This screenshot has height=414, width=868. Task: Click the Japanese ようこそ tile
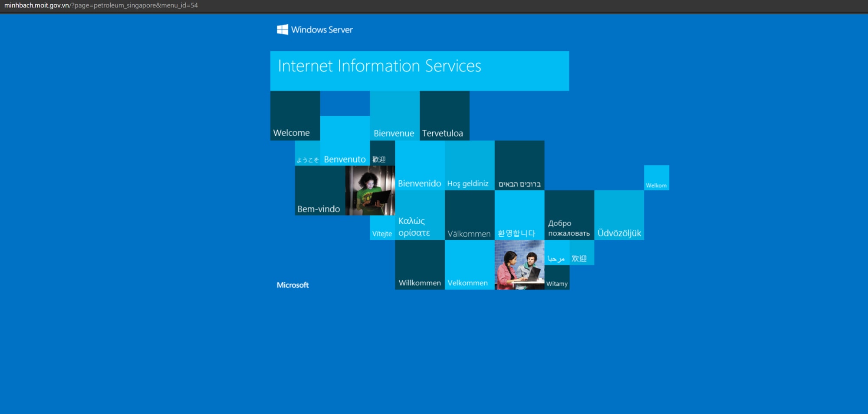point(308,153)
